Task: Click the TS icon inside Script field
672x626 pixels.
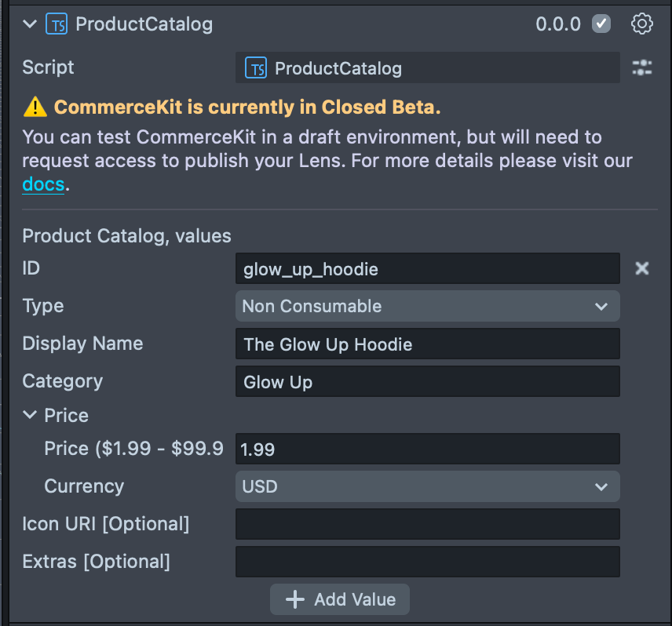Action: pyautogui.click(x=256, y=68)
